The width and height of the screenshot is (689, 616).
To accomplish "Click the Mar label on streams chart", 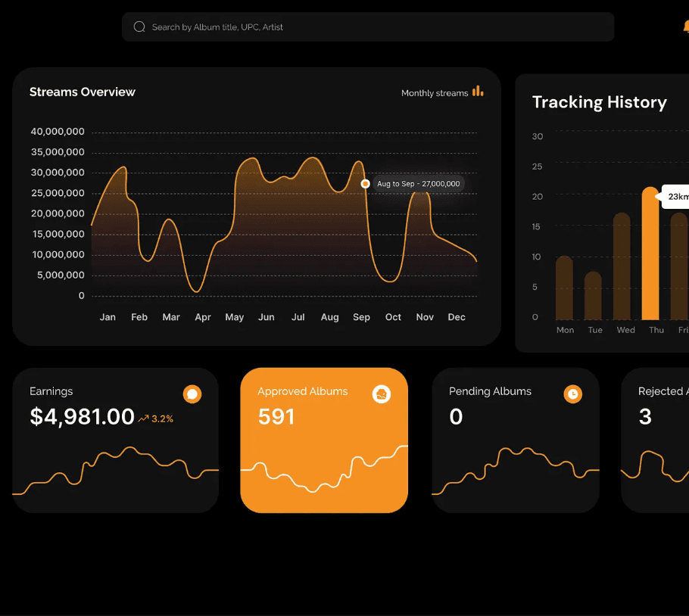I will 171,317.
